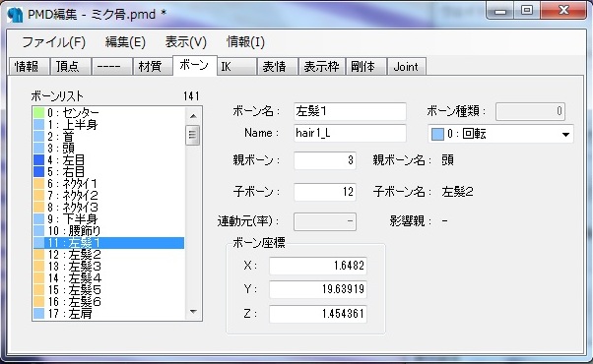Open the bone type dropdown 0 : 回転
Viewport: 593px width, 364px height.
coord(500,134)
